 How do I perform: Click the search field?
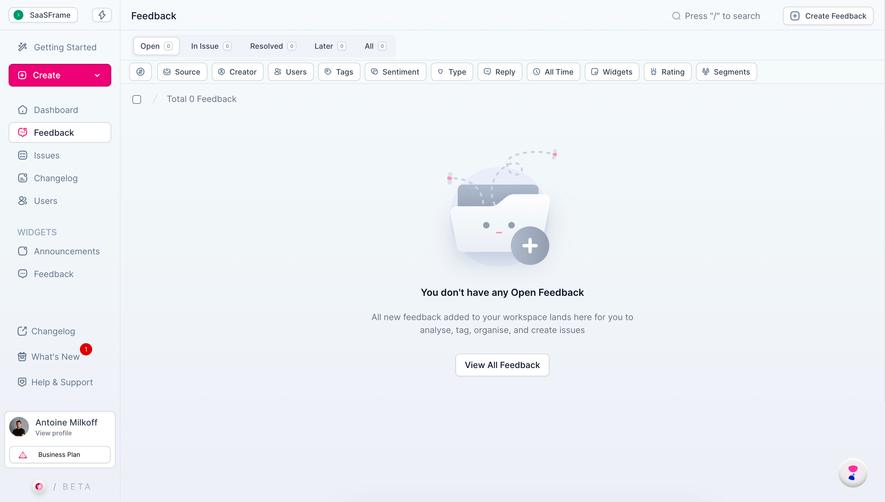click(716, 16)
